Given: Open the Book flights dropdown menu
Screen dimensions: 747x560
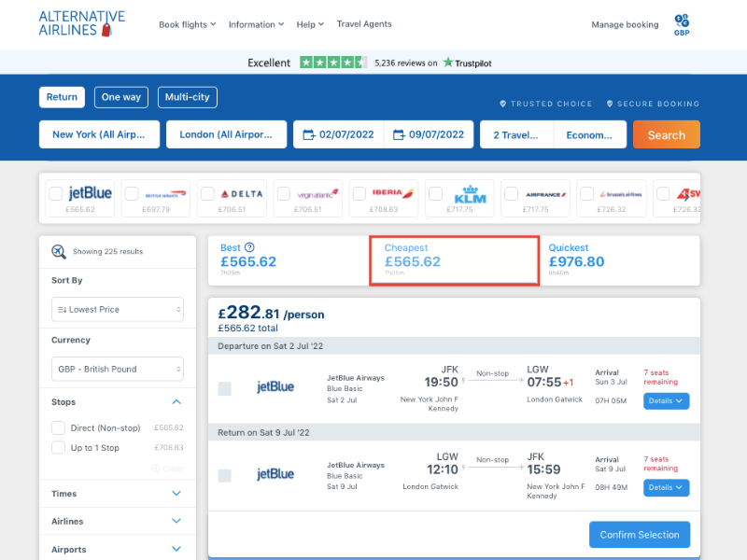Looking at the screenshot, I should pos(188,24).
